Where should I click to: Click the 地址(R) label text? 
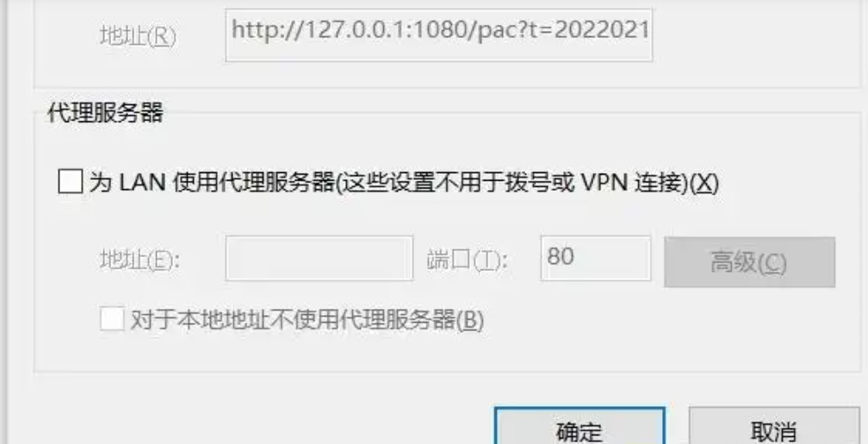click(138, 36)
